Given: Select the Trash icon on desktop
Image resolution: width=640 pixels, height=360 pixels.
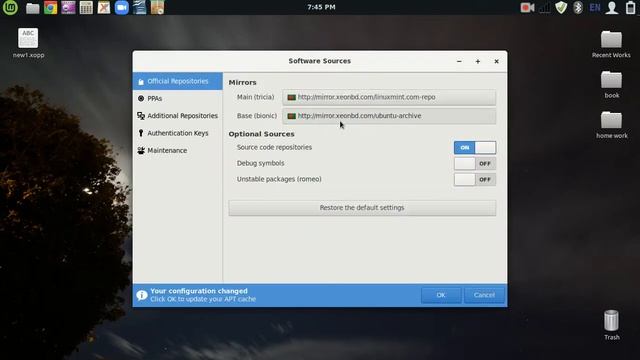Looking at the screenshot, I should coord(611,325).
